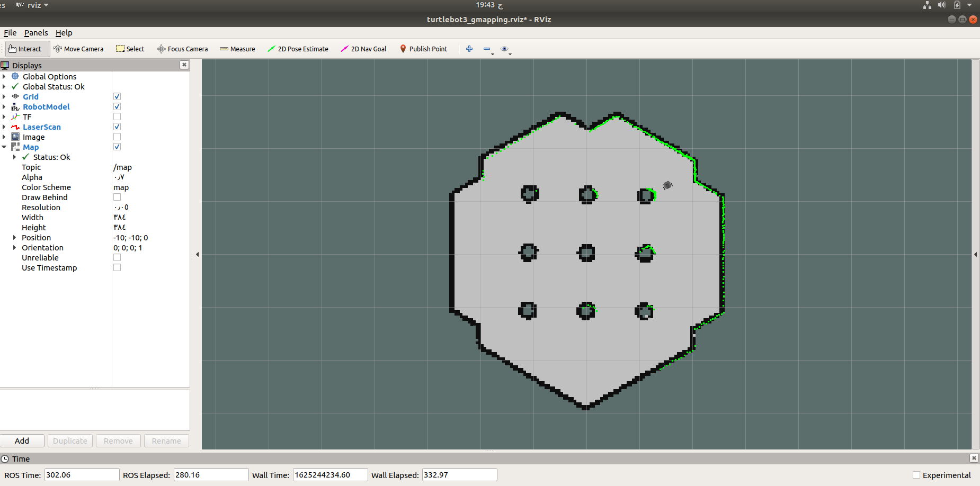Expand Global Options settings

tap(5, 76)
